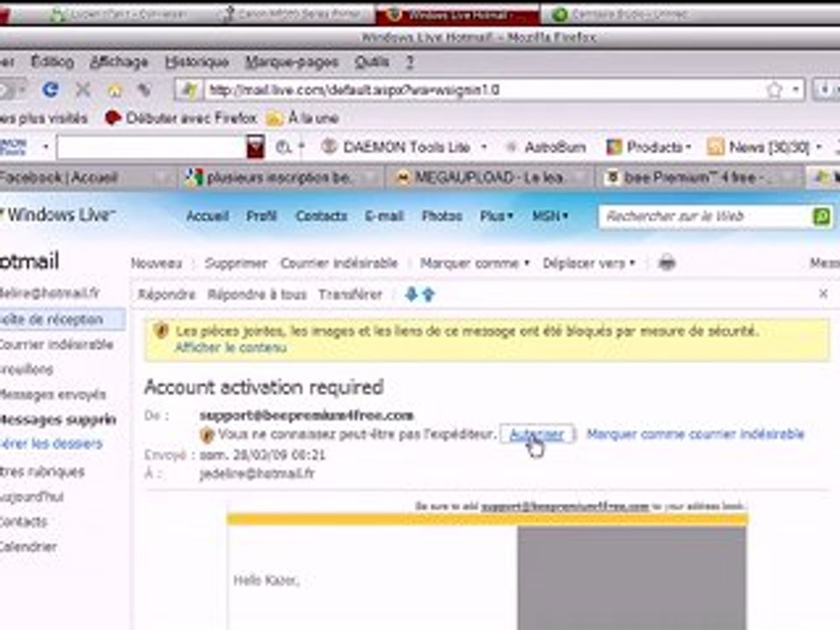Bookmark this page with the star icon
Image resolution: width=840 pixels, height=630 pixels.
pos(774,89)
